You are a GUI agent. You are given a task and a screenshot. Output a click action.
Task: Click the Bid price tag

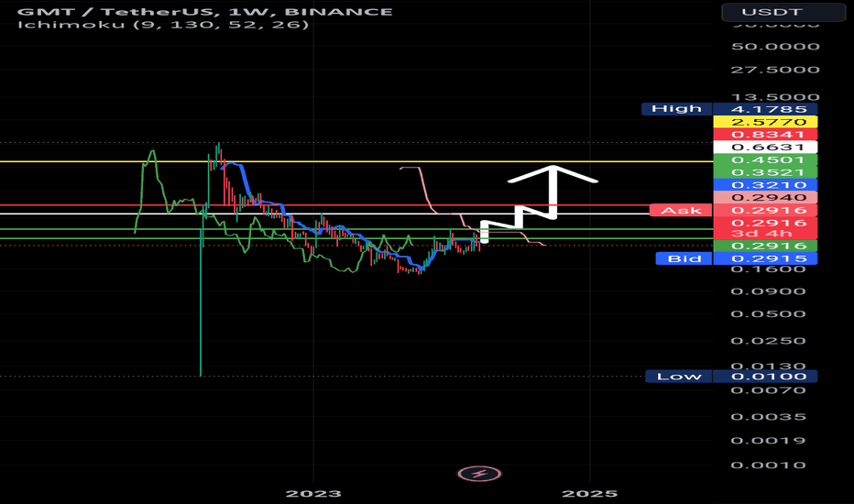click(684, 258)
